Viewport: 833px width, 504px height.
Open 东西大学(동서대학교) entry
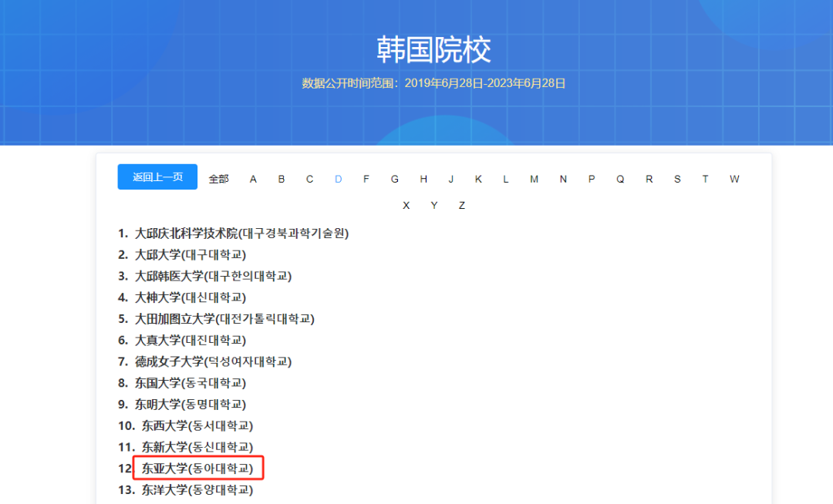[197, 425]
